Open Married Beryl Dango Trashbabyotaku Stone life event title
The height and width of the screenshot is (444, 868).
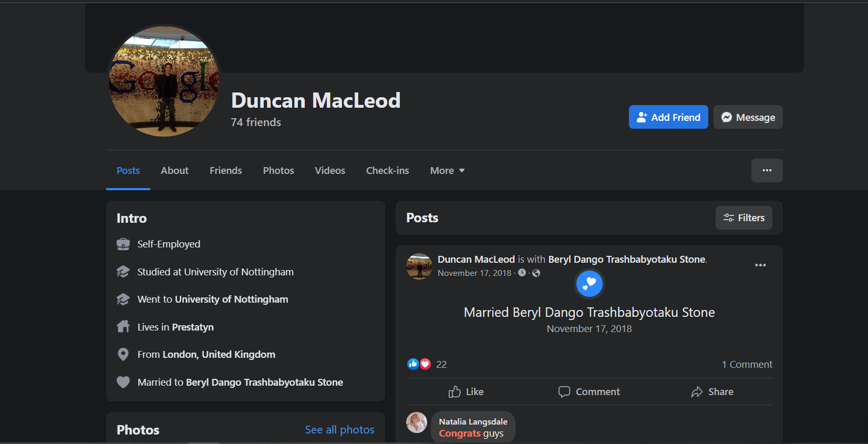point(589,312)
